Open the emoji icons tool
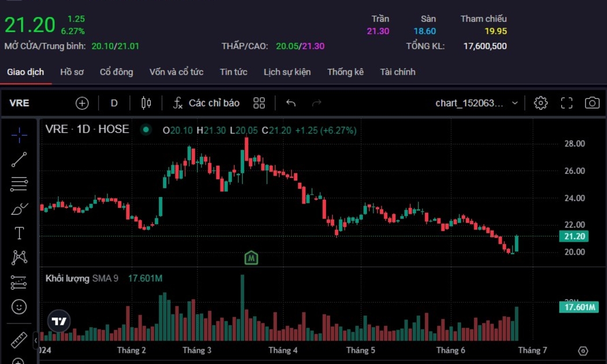The height and width of the screenshot is (364, 607). pyautogui.click(x=19, y=306)
